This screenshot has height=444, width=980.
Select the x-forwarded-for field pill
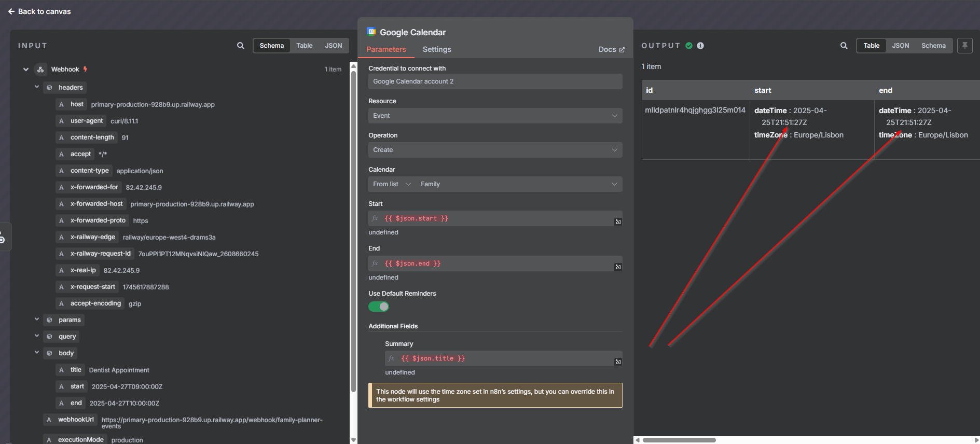tap(89, 187)
